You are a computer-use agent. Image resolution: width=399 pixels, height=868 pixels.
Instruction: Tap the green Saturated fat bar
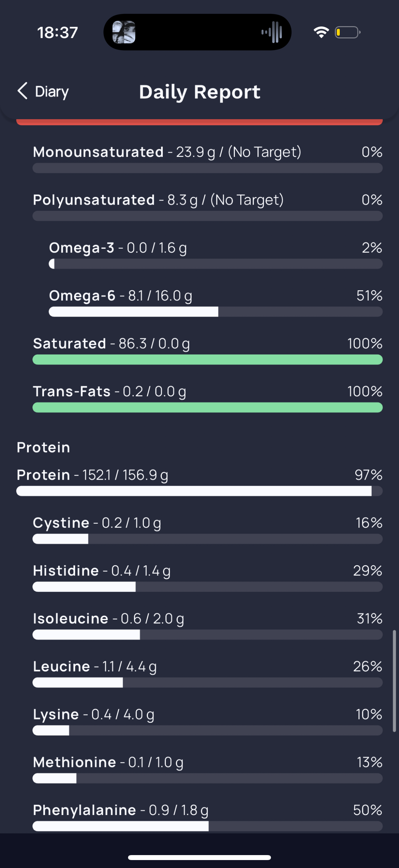(207, 360)
